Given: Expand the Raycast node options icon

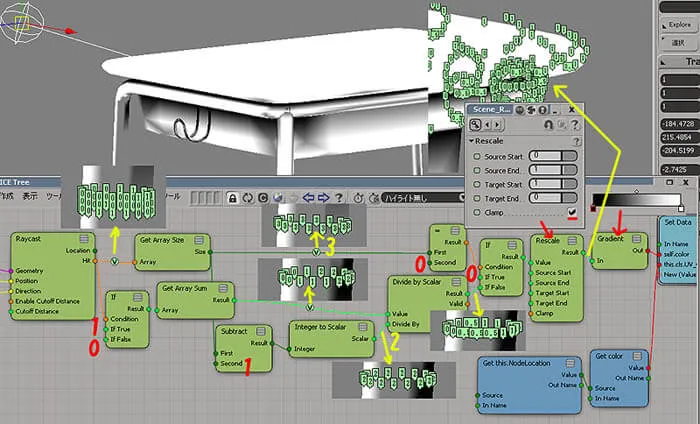Looking at the screenshot, I should click(x=84, y=239).
